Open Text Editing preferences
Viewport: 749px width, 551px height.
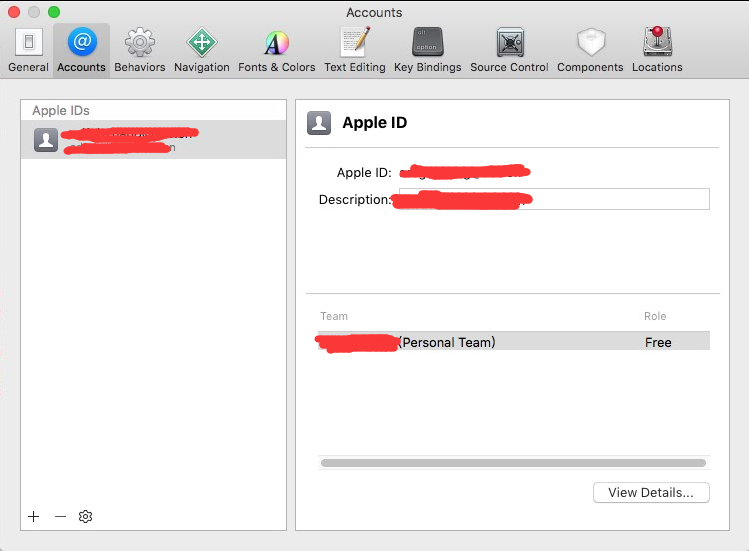click(x=354, y=50)
